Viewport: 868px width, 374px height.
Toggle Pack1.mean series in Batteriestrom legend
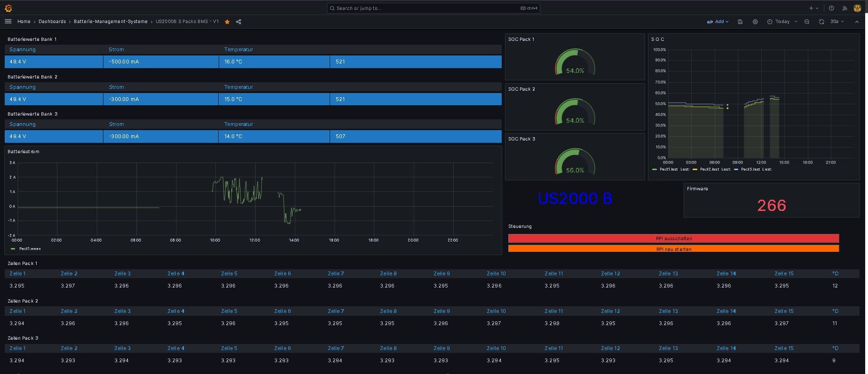(30, 249)
